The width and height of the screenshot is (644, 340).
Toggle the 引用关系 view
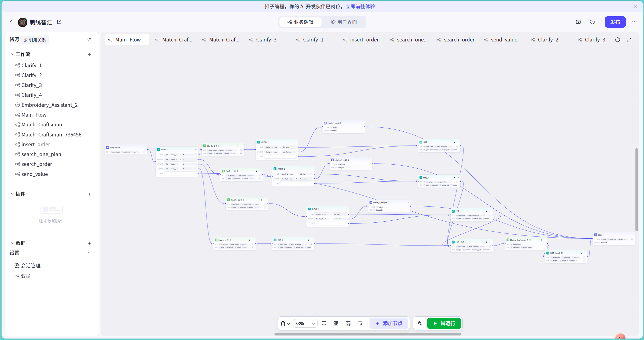(35, 40)
